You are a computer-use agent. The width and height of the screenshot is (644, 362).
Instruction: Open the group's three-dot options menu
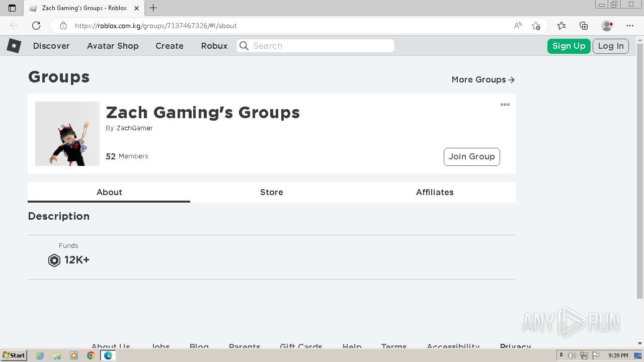(x=505, y=105)
